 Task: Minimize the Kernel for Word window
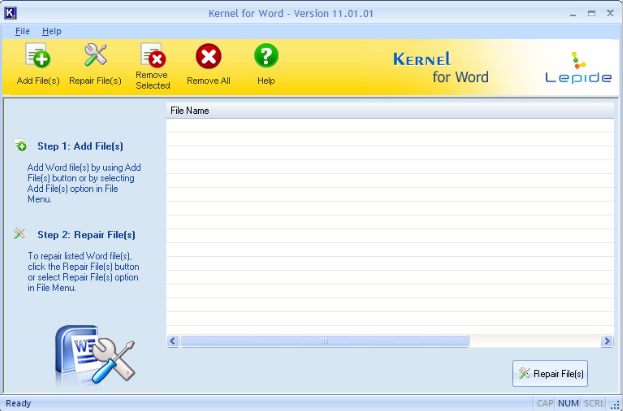click(573, 14)
